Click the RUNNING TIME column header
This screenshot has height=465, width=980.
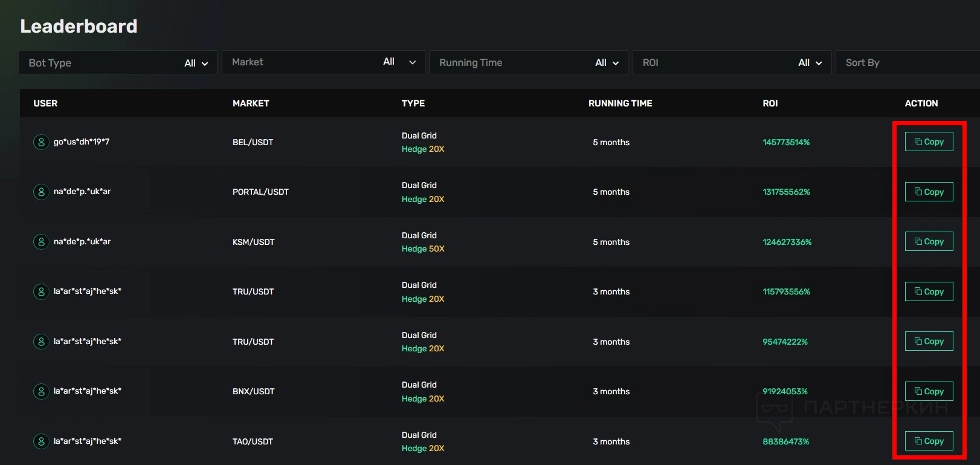(x=620, y=103)
